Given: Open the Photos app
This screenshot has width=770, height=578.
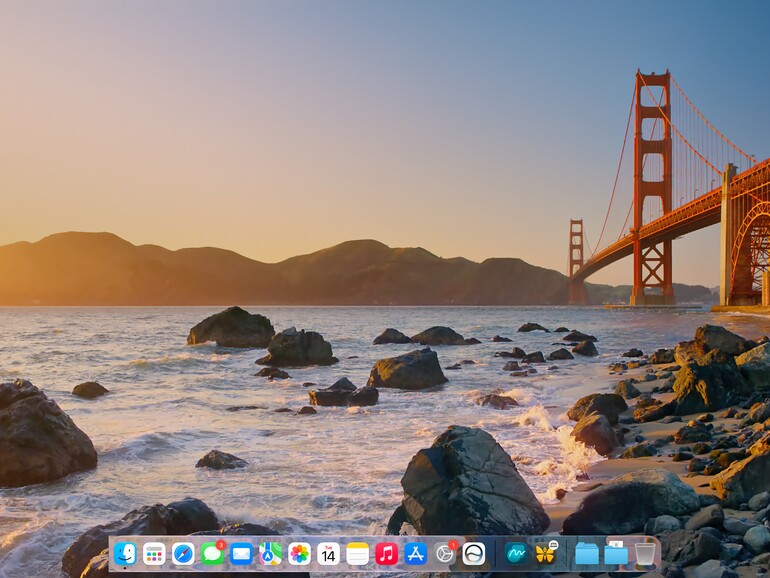Looking at the screenshot, I should [x=300, y=553].
